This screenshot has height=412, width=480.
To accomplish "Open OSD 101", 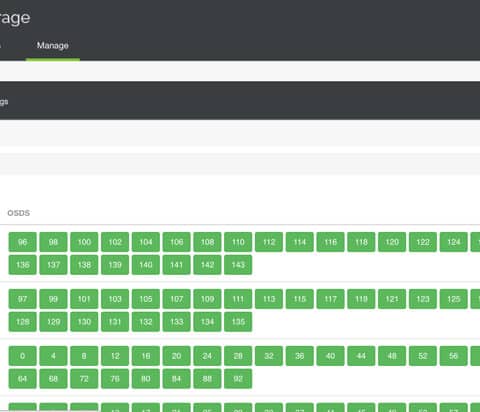I will pyautogui.click(x=84, y=299).
